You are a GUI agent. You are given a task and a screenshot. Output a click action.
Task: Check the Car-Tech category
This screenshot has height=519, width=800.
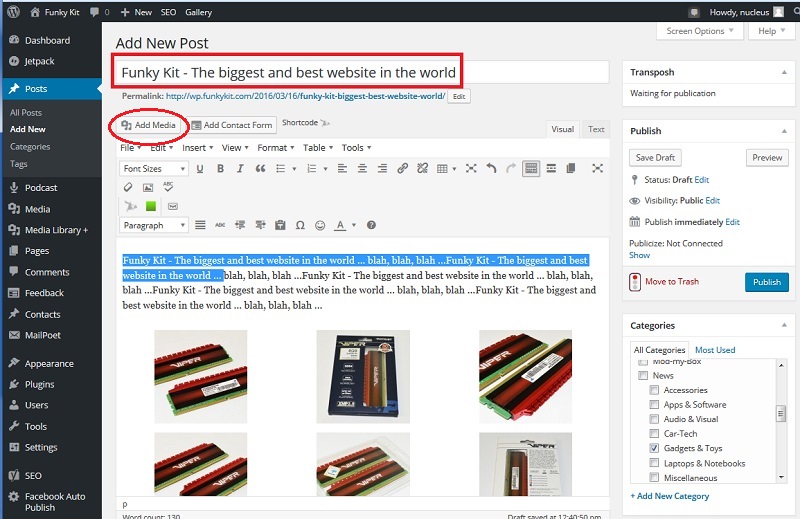tap(654, 434)
